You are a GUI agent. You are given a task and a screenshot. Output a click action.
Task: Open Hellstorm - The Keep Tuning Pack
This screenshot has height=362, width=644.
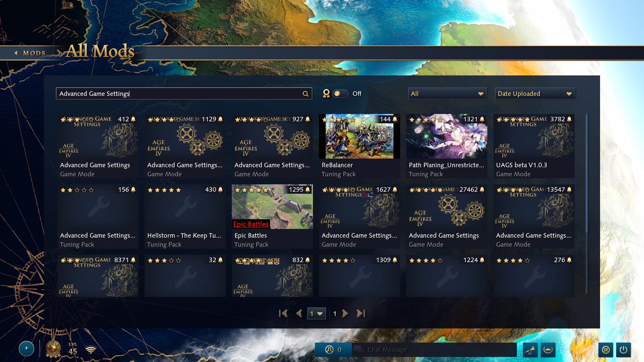(x=185, y=217)
